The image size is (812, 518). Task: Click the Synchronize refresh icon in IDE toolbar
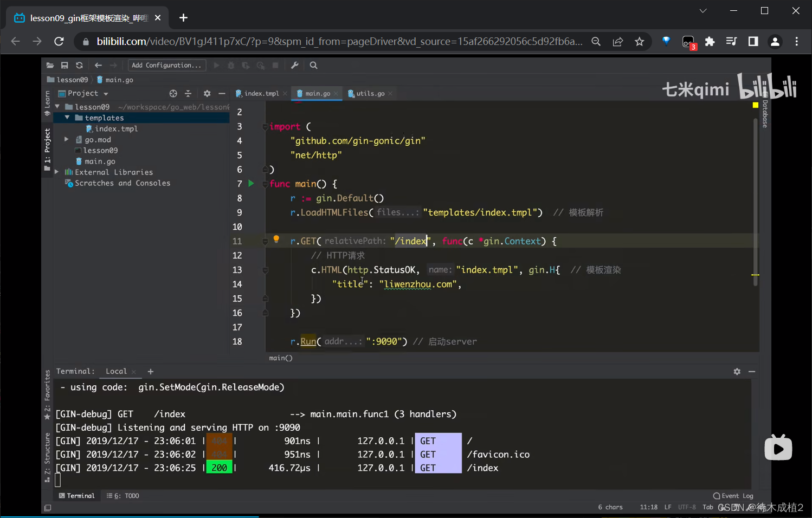coord(79,66)
